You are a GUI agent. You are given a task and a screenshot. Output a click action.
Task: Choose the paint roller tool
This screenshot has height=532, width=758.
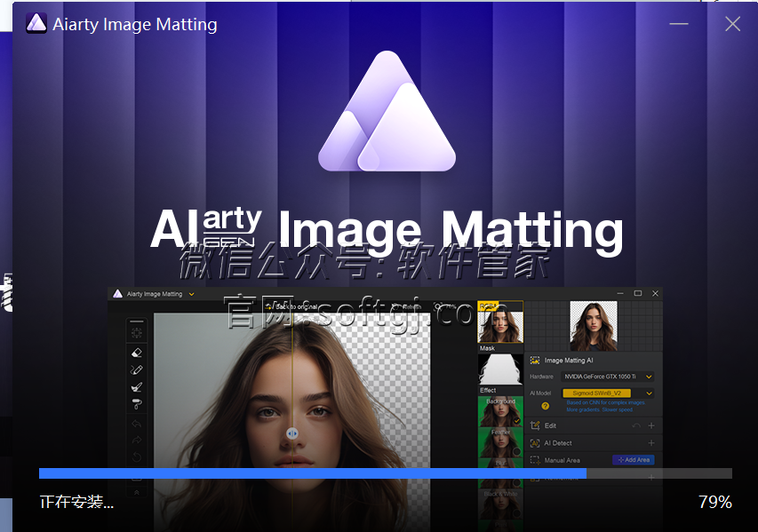pos(136,404)
